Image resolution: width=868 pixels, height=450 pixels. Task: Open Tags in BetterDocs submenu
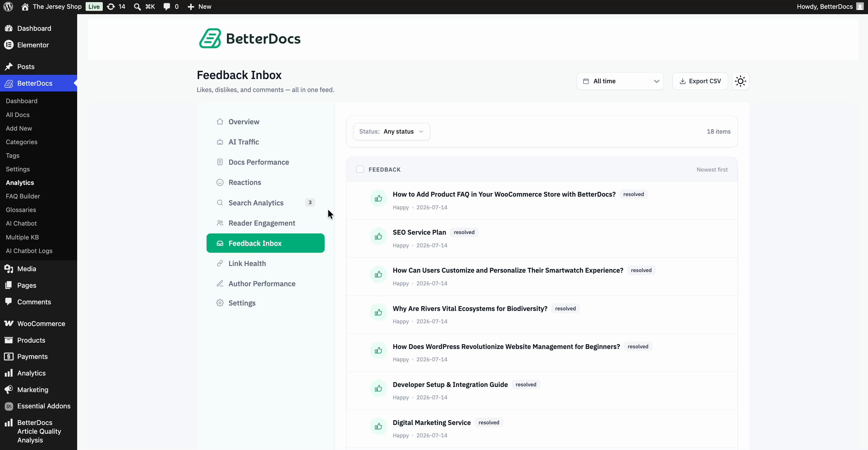pos(12,155)
